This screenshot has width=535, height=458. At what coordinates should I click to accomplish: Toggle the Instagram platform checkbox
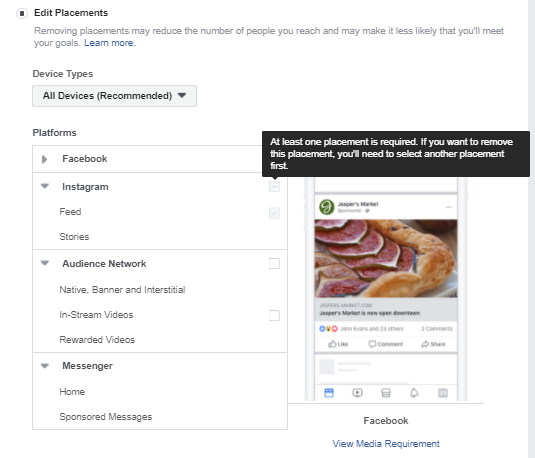click(x=274, y=186)
